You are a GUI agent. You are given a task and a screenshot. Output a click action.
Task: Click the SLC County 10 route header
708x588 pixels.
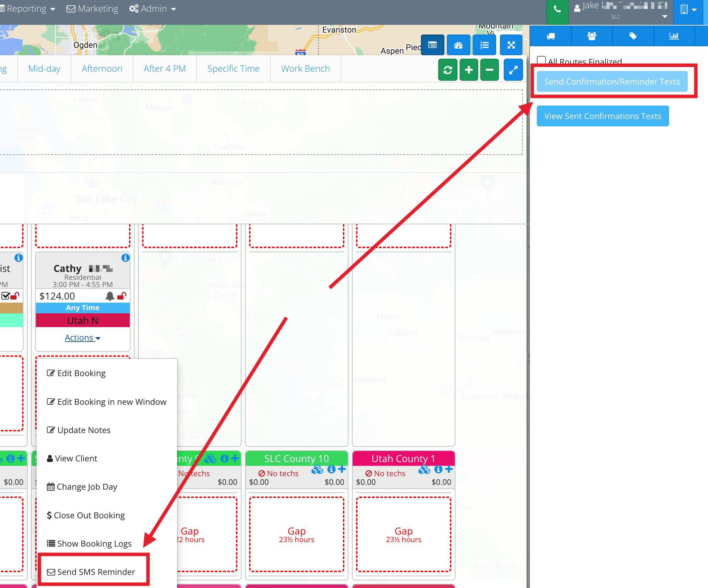297,459
